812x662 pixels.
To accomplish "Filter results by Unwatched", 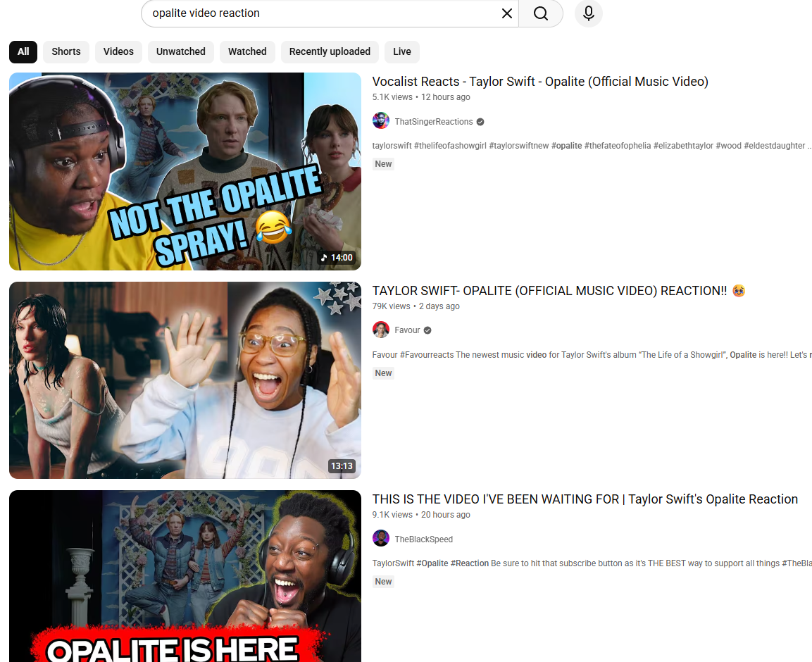I will [x=181, y=52].
